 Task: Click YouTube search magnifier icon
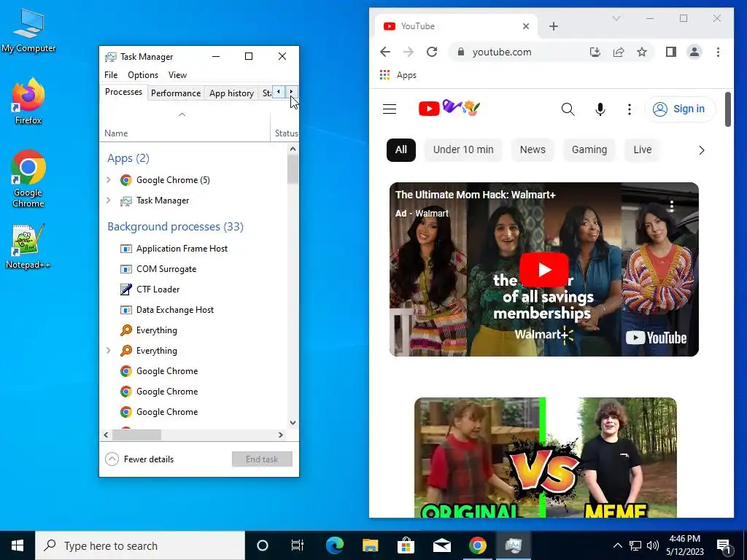pyautogui.click(x=568, y=109)
